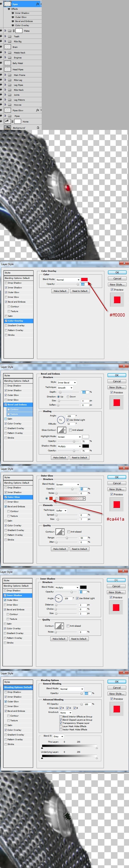Click the mask link icon on the Horse layer
The height and width of the screenshot is (868, 129).
13,121
